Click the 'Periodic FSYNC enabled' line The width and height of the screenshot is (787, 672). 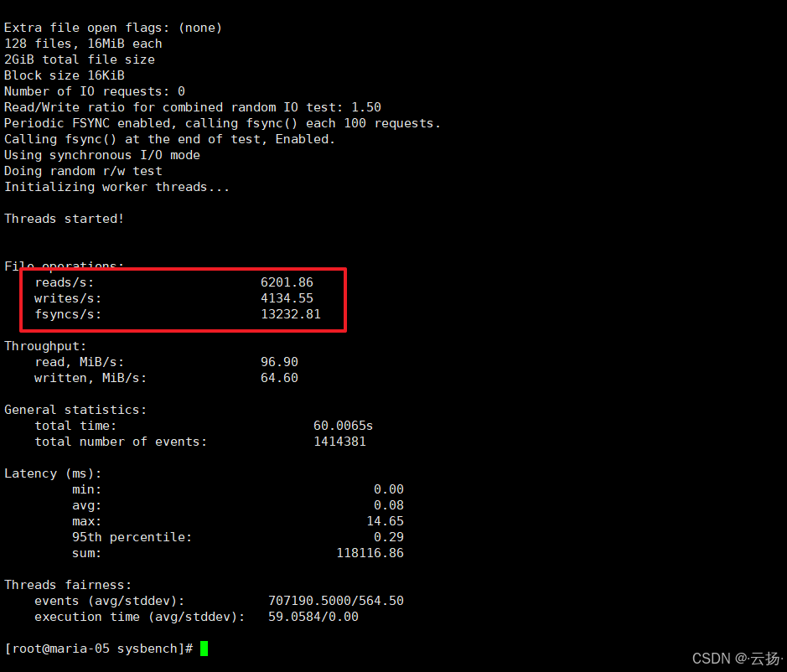(222, 123)
